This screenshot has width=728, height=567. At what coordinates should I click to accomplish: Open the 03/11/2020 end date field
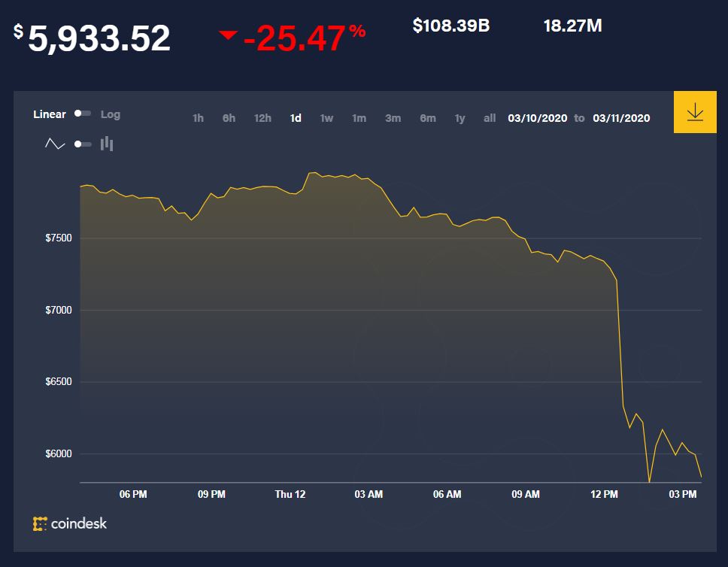pyautogui.click(x=621, y=118)
